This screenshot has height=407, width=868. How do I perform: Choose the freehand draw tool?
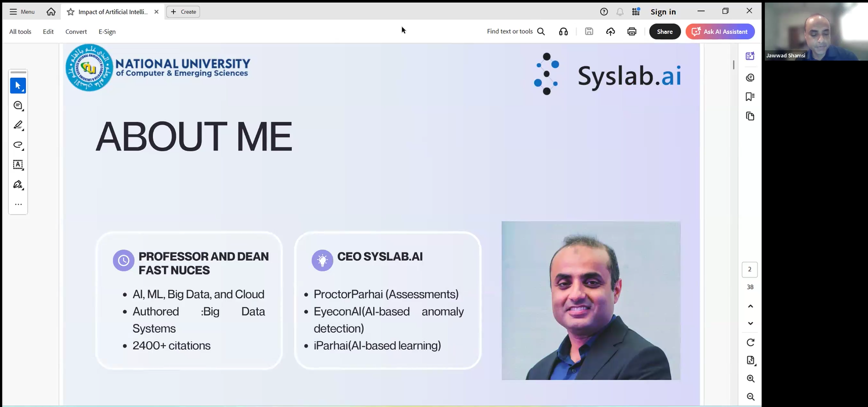tap(18, 145)
